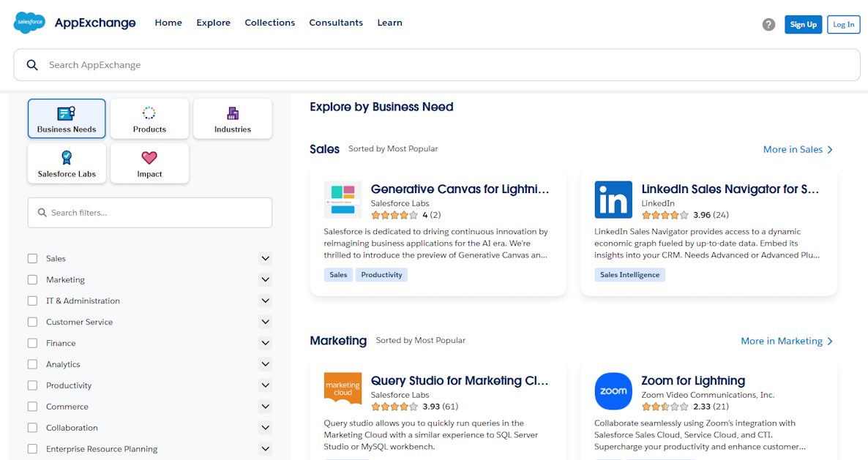The height and width of the screenshot is (460, 868).
Task: Open the help question mark icon
Action: [x=768, y=24]
